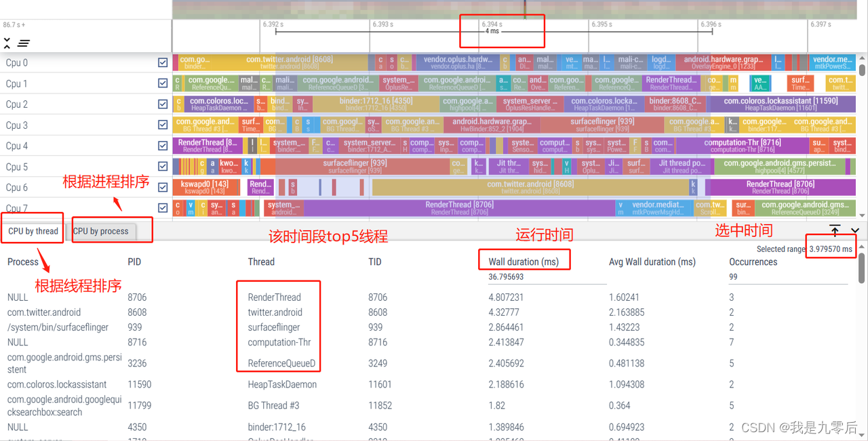Sort table by PID column header
The width and height of the screenshot is (868, 441).
point(134,261)
